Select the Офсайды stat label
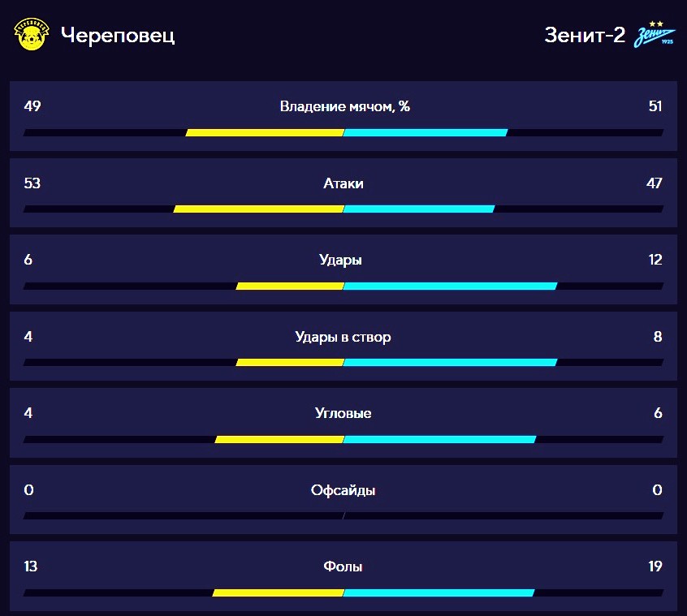Viewport: 687px width, 616px height. coord(343,490)
